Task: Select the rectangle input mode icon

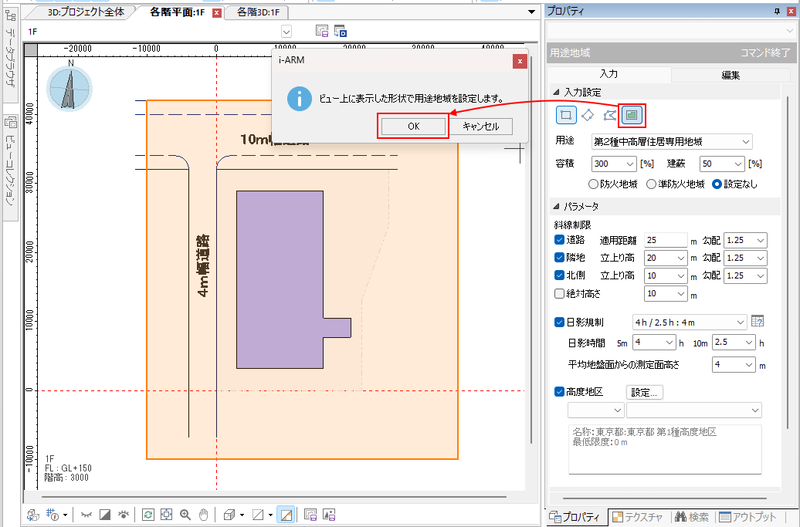Action: (x=566, y=115)
